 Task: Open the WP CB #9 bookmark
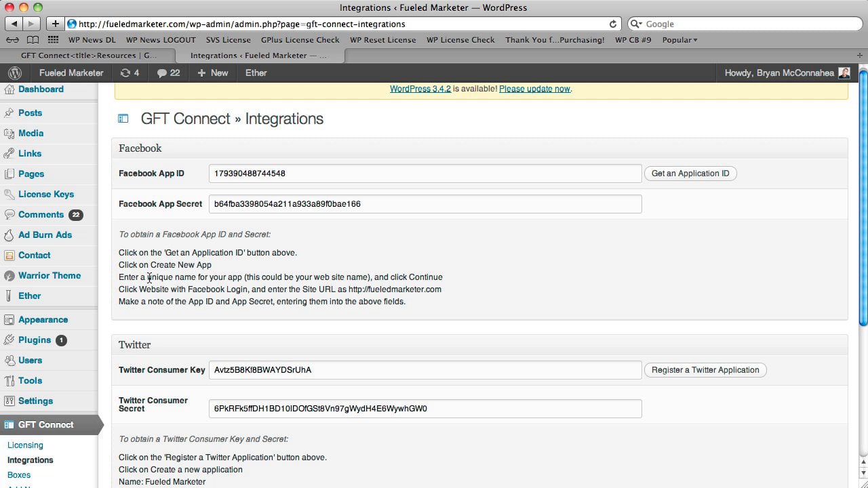click(x=633, y=40)
